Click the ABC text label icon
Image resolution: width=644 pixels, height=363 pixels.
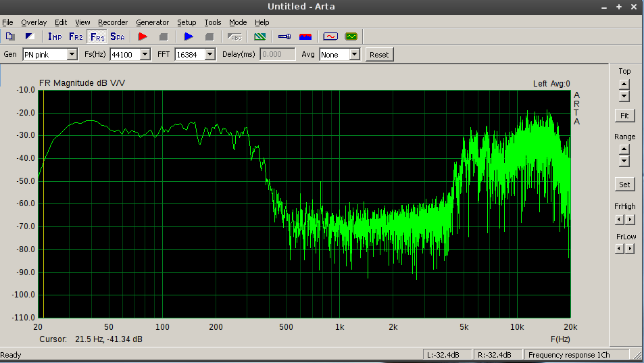click(235, 37)
